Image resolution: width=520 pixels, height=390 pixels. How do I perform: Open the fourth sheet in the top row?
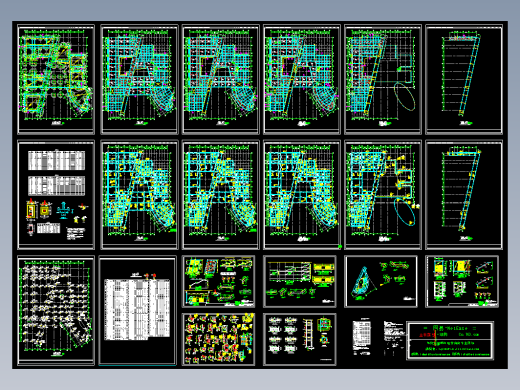302,79
